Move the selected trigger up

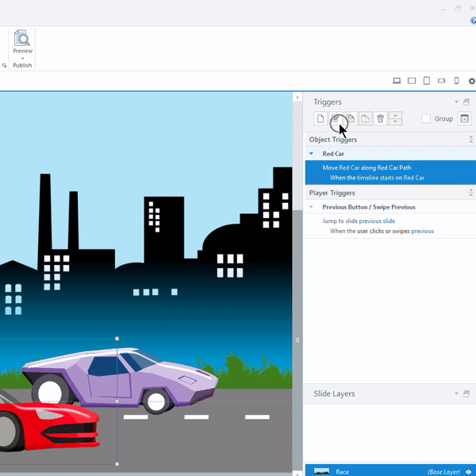tap(395, 115)
